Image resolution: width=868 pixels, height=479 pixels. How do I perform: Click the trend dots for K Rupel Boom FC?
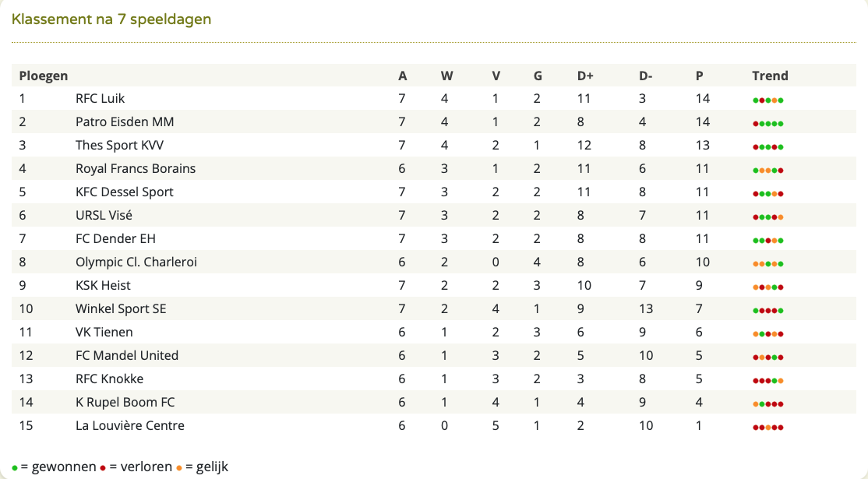(767, 404)
